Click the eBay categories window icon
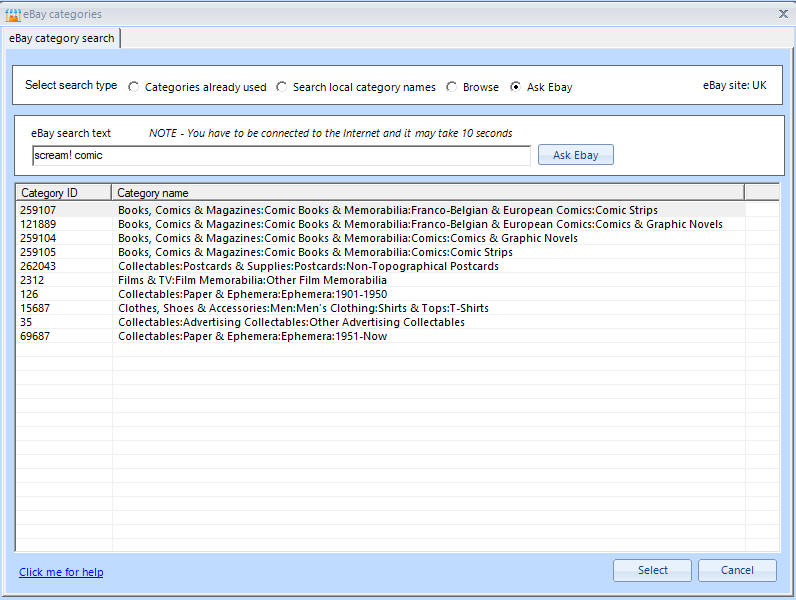796x600 pixels. pos(13,15)
